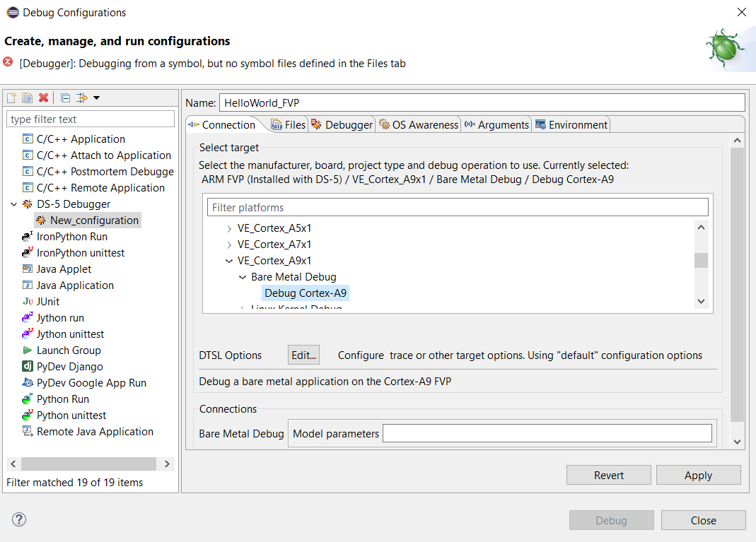This screenshot has width=756, height=542.
Task: Delete the selected launch configuration
Action: [x=44, y=98]
